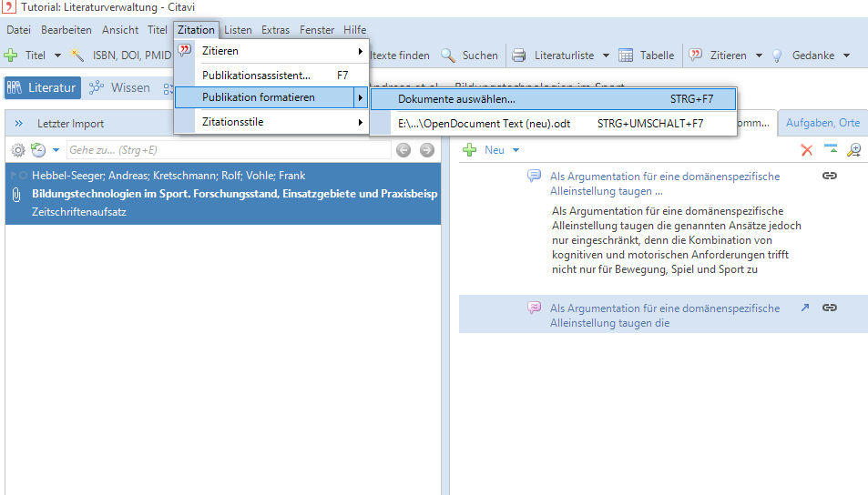The width and height of the screenshot is (868, 495).
Task: Select OpenDocument Text (neu).odt entry
Action: click(553, 124)
